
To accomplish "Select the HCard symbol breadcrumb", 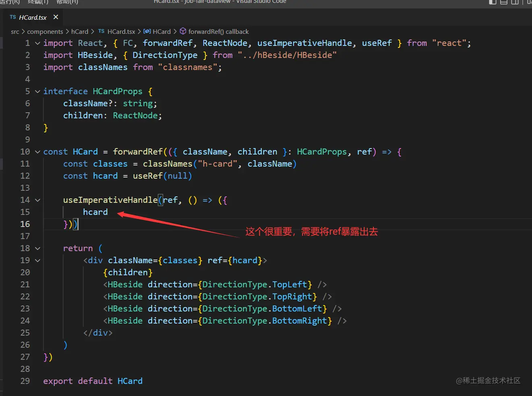I will coord(157,31).
